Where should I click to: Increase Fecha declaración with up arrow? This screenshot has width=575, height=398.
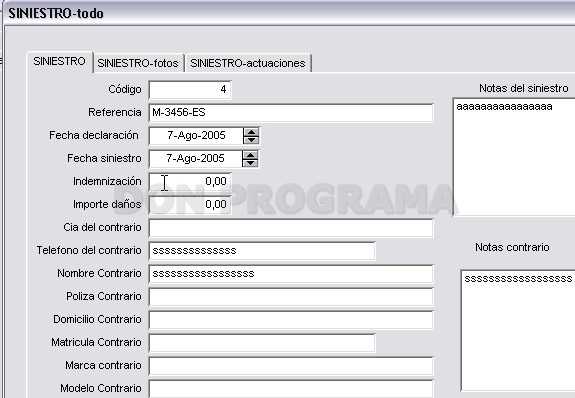coord(251,132)
